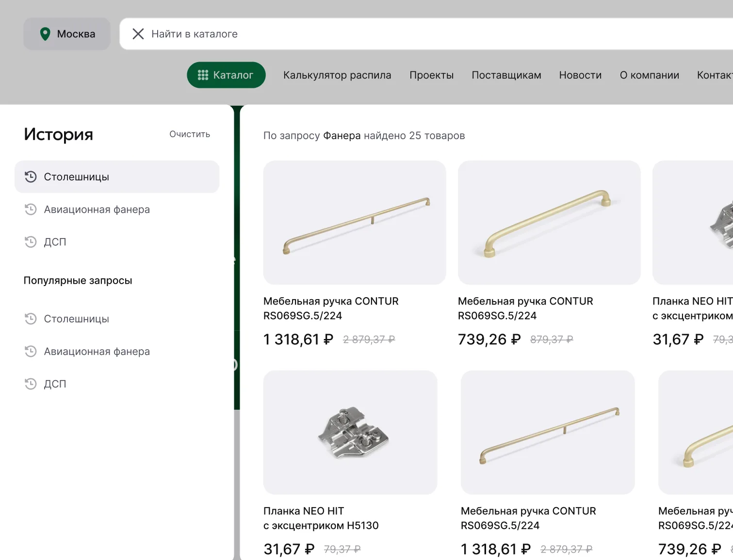The image size is (733, 560).
Task: Click the 'По запросу Фанера найдено 25 товаров' text
Action: pyautogui.click(x=364, y=136)
